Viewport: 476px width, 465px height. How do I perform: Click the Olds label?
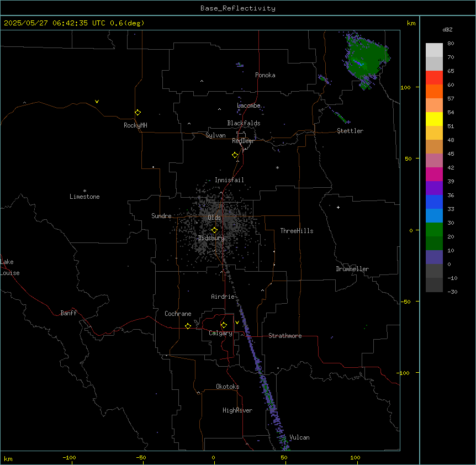[x=214, y=218]
